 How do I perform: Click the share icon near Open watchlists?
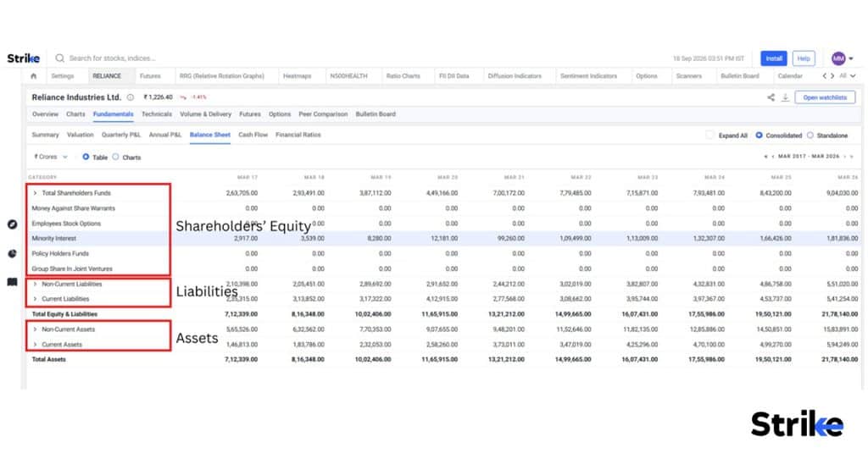(x=771, y=97)
